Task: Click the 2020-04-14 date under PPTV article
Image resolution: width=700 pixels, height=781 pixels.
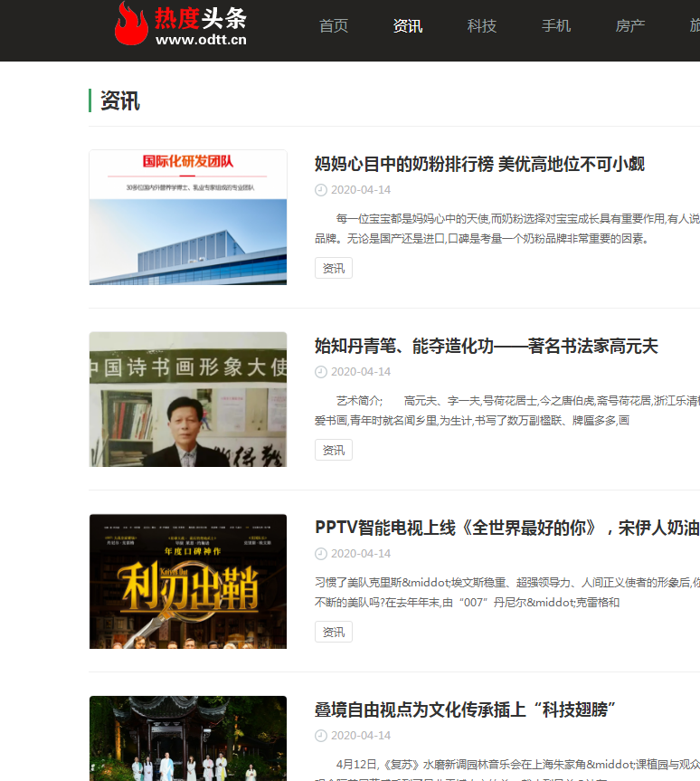Action: (361, 554)
